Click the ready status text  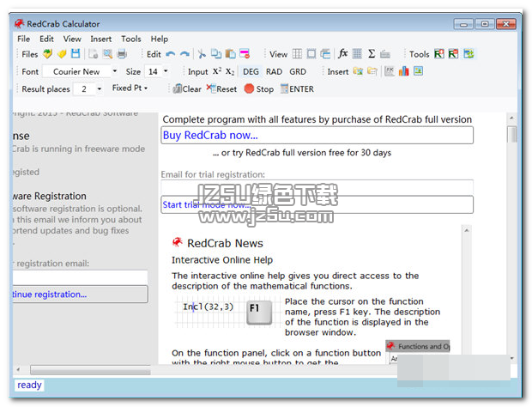click(29, 385)
